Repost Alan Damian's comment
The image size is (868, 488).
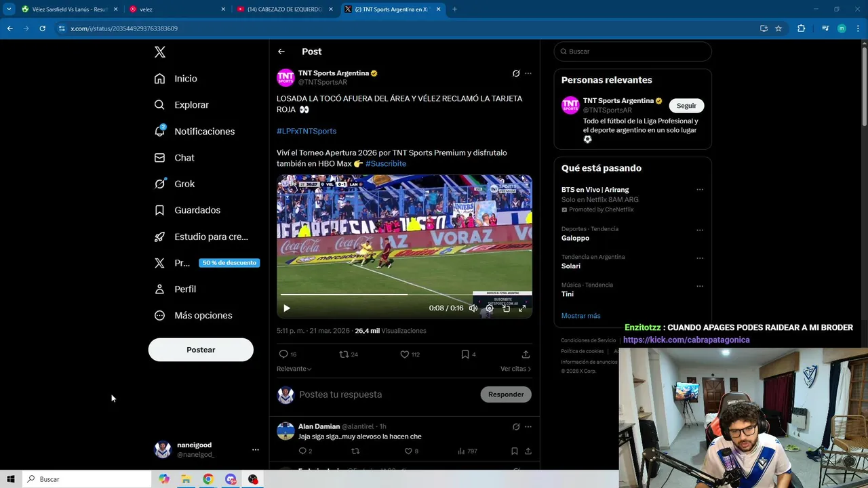coord(355,451)
